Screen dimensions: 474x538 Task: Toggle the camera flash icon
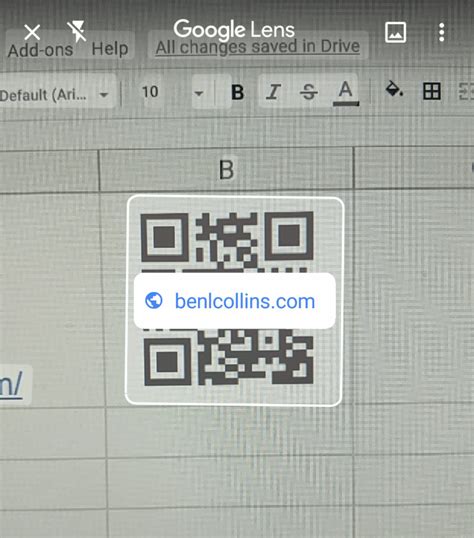pyautogui.click(x=76, y=31)
